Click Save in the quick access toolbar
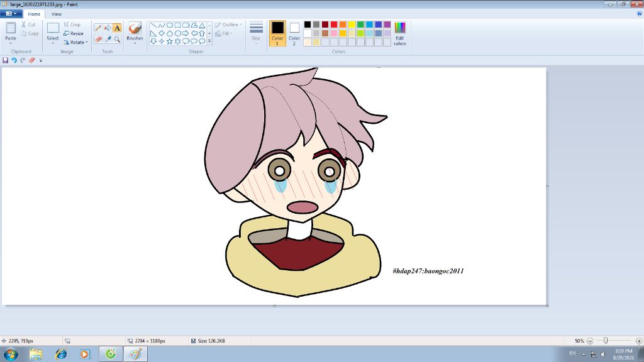Screen dimensions: 644x362 click(x=5, y=60)
